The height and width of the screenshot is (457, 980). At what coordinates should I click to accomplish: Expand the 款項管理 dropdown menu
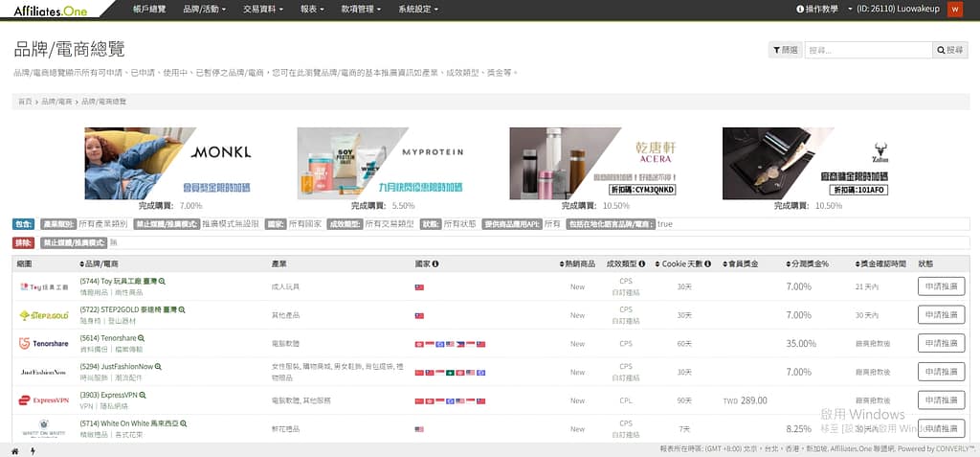[x=363, y=10]
